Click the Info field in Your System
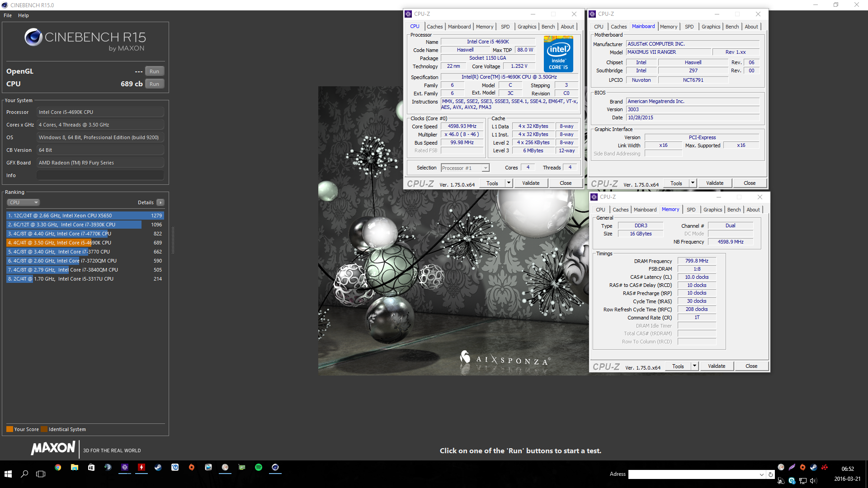Viewport: 868px width, 488px height. tap(100, 175)
